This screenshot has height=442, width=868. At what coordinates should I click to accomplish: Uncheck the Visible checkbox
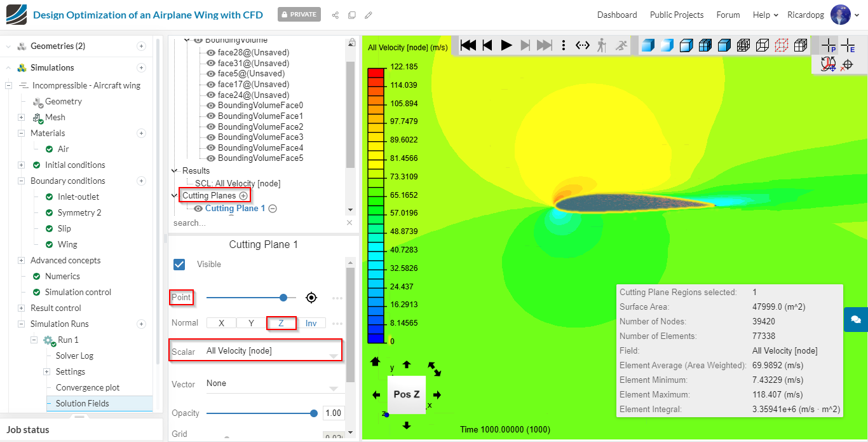(179, 264)
